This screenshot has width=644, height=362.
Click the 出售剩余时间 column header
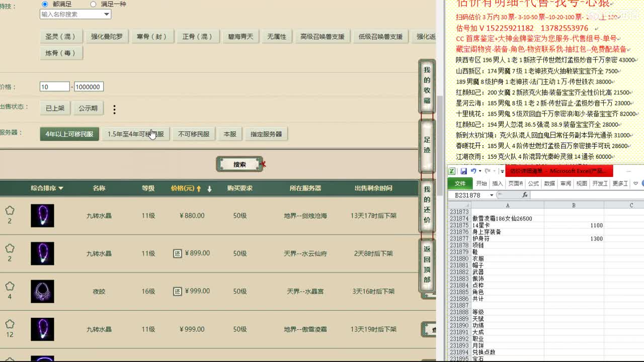click(x=373, y=189)
